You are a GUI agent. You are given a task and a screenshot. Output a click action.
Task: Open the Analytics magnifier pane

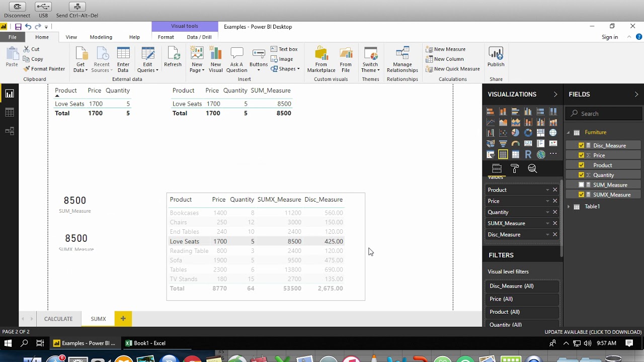532,168
